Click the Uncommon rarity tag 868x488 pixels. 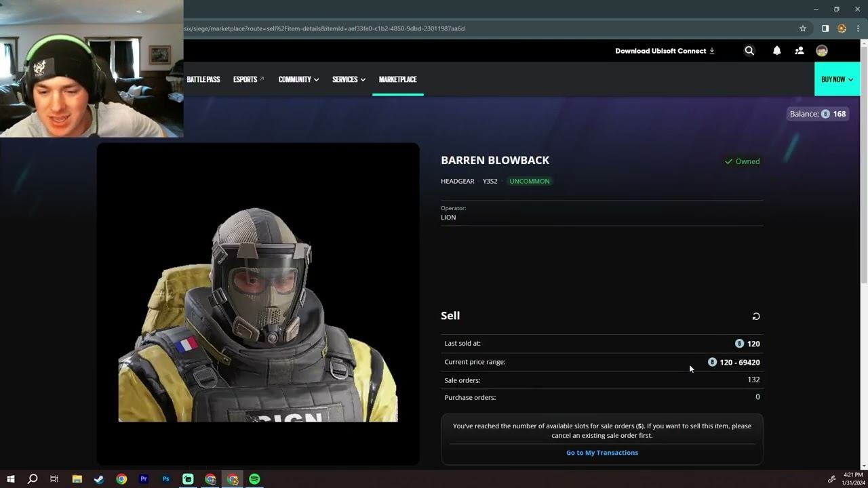(530, 181)
